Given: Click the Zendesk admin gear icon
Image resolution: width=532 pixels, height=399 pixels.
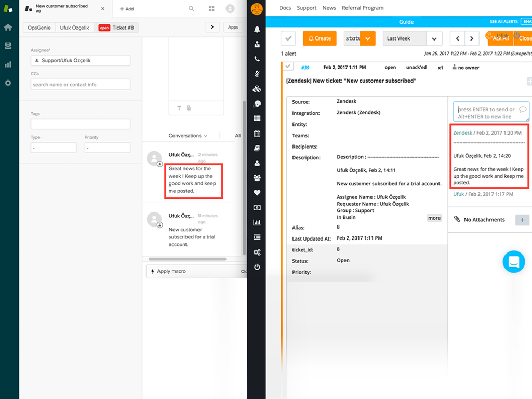Looking at the screenshot, I should 8,83.
